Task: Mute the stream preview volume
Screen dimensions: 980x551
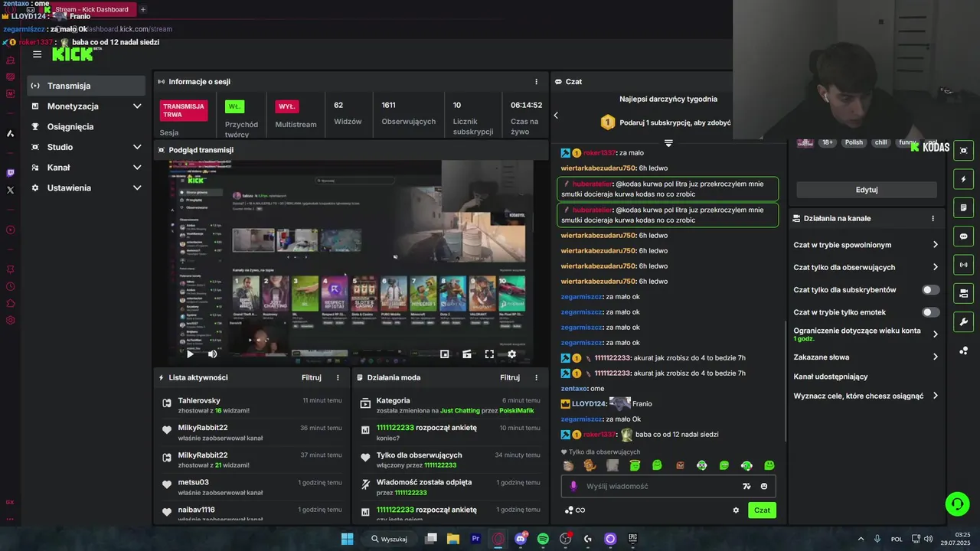Action: pos(213,354)
